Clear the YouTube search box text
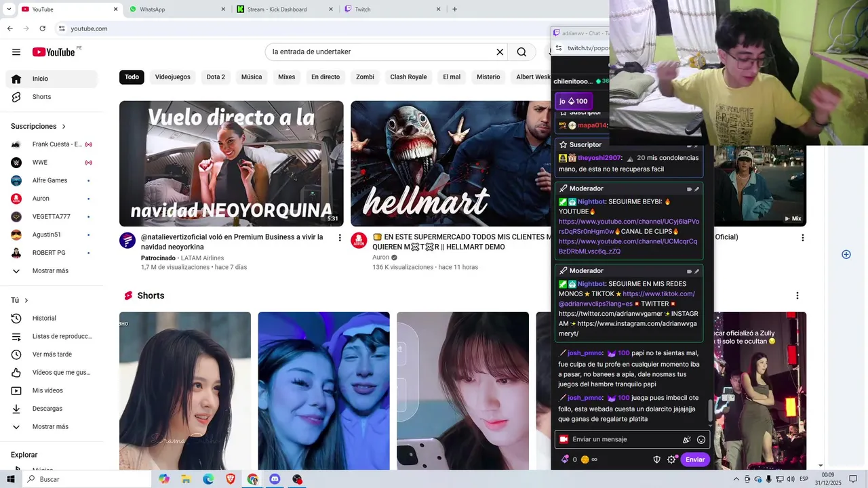868x488 pixels. point(500,52)
